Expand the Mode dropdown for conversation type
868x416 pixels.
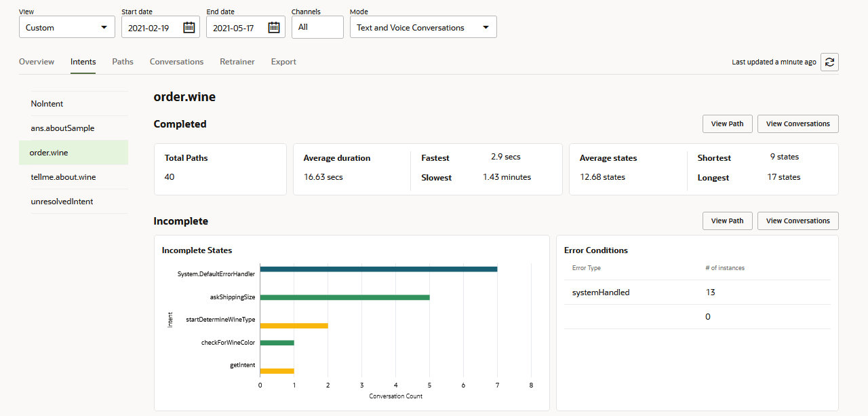(x=422, y=28)
